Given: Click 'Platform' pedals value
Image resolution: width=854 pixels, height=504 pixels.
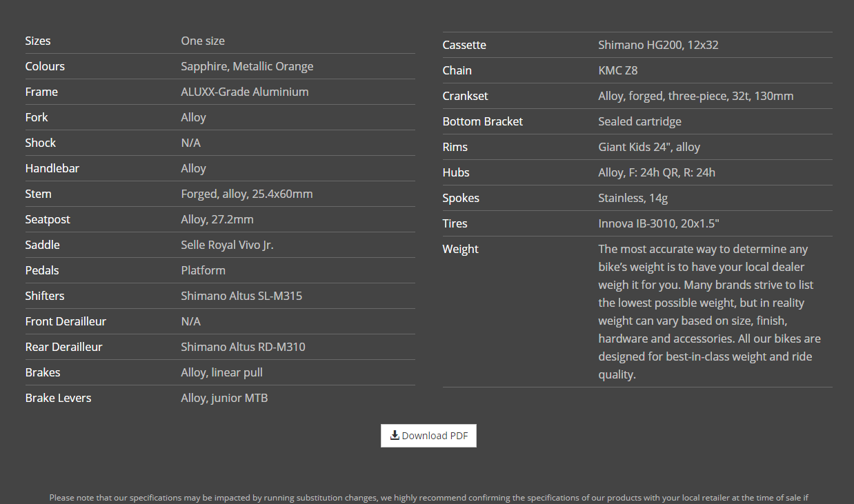Looking at the screenshot, I should point(203,270).
